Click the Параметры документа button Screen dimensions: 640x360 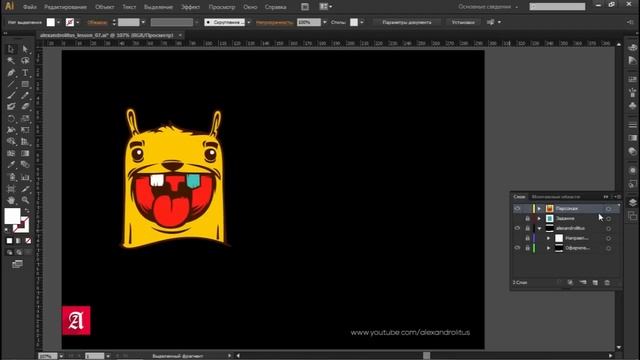point(407,22)
